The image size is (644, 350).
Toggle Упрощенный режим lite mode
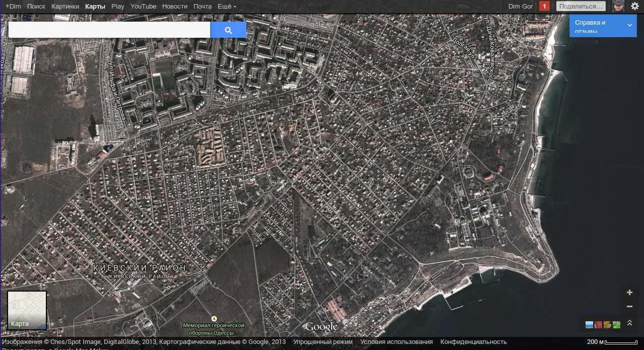click(323, 342)
